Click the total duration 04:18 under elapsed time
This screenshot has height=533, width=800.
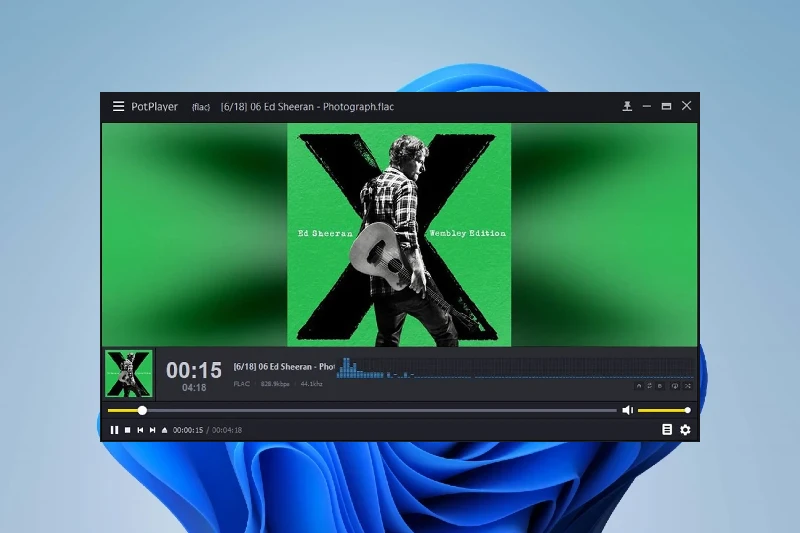pyautogui.click(x=194, y=388)
